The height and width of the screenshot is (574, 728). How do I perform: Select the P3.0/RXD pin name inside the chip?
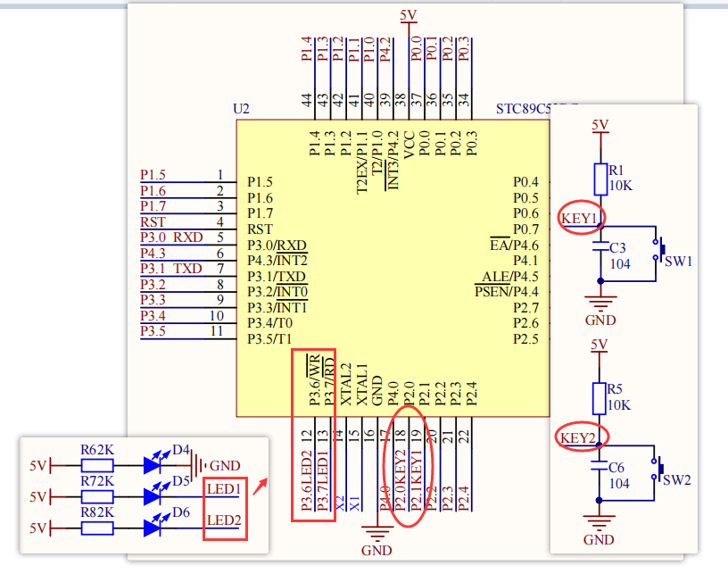(x=277, y=245)
